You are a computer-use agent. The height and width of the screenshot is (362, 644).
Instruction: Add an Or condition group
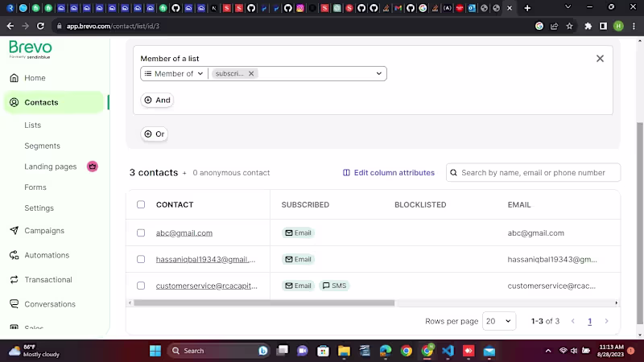(154, 134)
